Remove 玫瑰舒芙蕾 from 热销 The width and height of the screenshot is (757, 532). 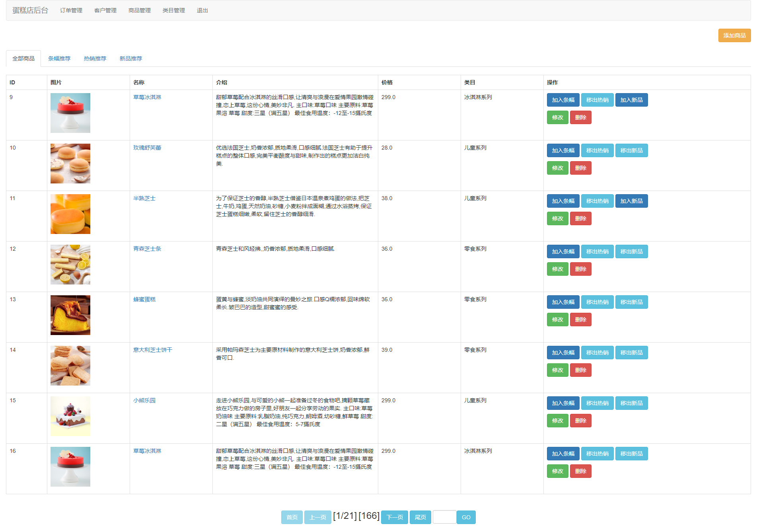tap(597, 150)
